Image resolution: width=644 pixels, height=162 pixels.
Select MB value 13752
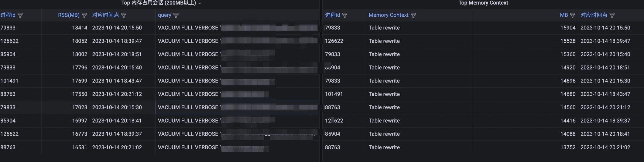click(x=568, y=147)
